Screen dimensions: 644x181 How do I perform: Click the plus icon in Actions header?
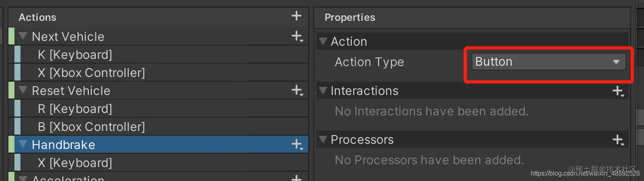tap(296, 16)
